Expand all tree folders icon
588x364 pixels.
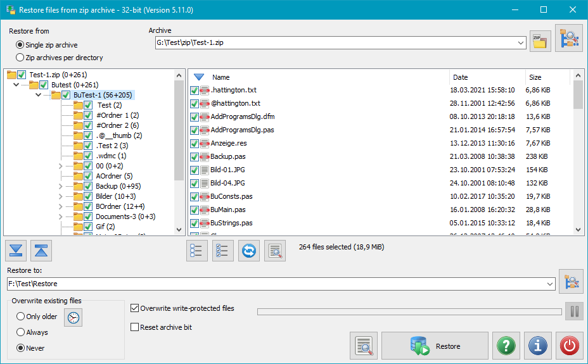pyautogui.click(x=16, y=251)
